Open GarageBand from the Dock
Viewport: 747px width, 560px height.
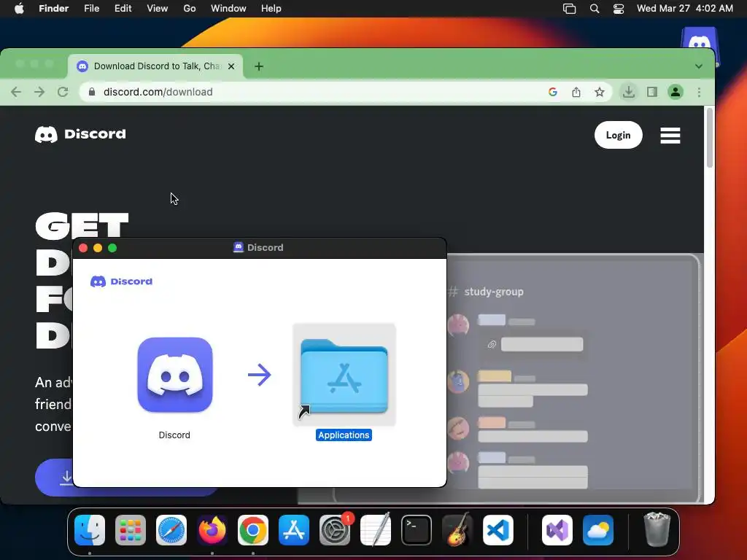[x=457, y=530]
